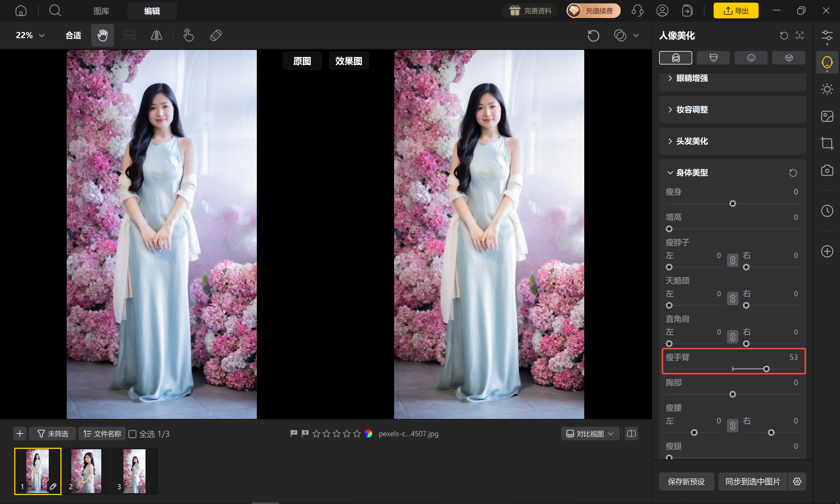Viewport: 840px width, 504px height.
Task: Click the customer support headset icon
Action: [637, 10]
